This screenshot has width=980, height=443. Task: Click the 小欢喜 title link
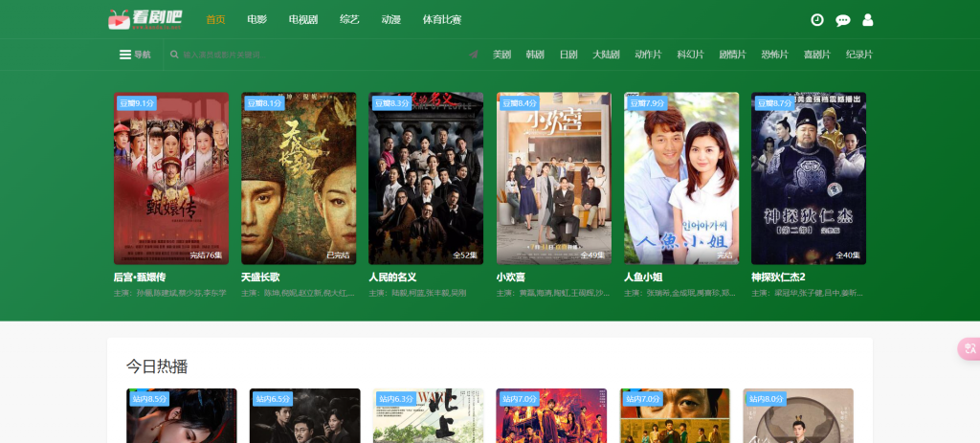pyautogui.click(x=511, y=277)
